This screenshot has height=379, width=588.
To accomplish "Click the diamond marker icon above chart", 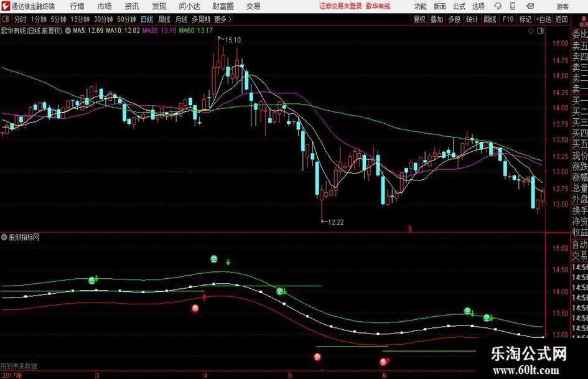I will [x=531, y=31].
